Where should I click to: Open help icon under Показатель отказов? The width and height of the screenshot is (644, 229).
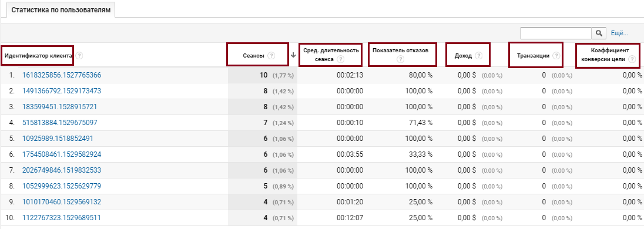tap(401, 59)
